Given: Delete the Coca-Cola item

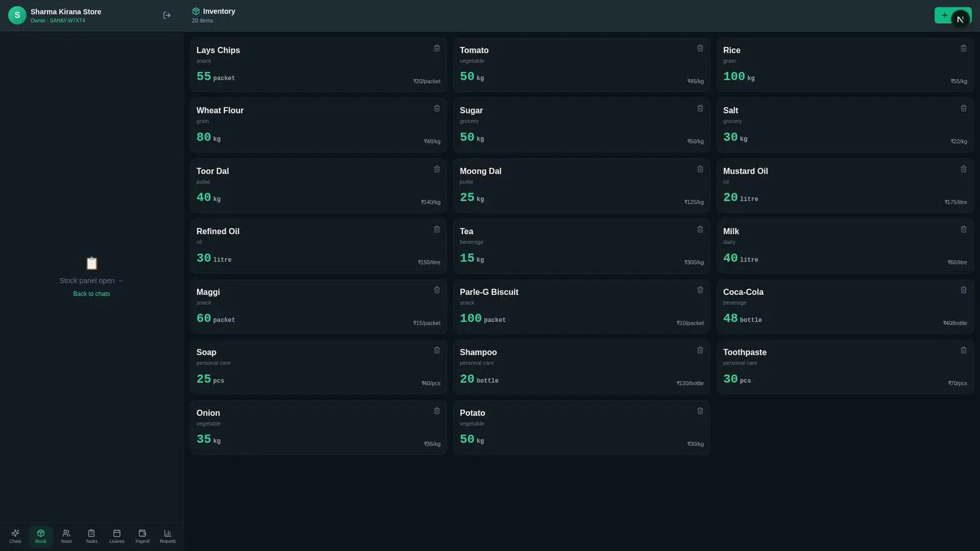Looking at the screenshot, I should point(963,290).
